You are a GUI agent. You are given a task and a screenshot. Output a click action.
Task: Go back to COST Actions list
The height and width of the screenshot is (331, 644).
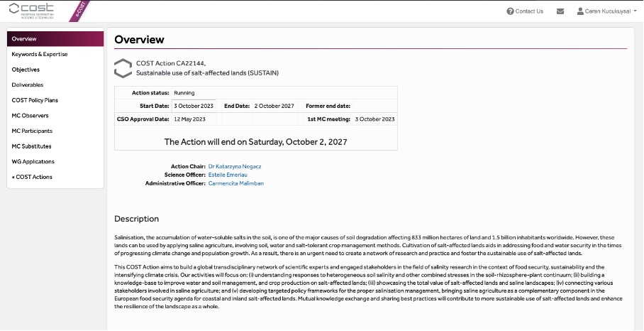(32, 177)
